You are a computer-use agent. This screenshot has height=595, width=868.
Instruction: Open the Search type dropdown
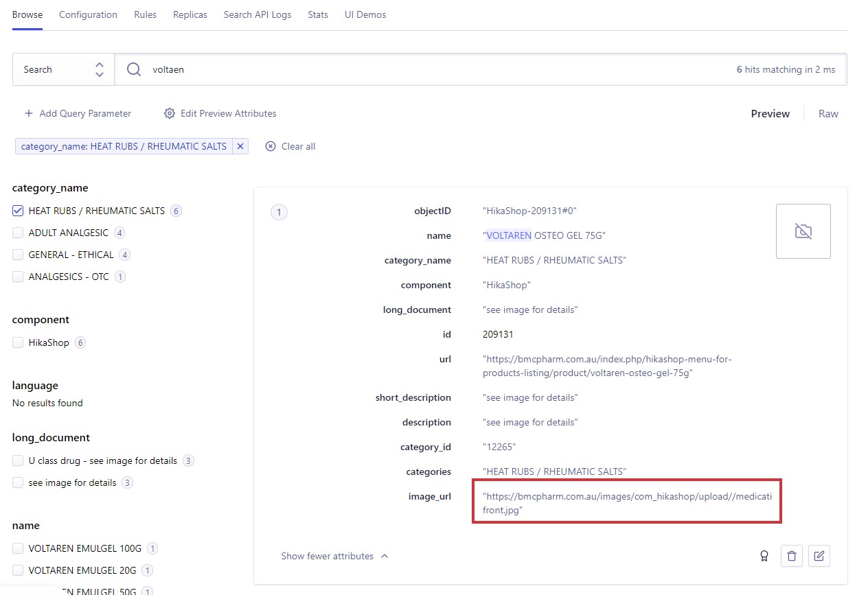[63, 69]
